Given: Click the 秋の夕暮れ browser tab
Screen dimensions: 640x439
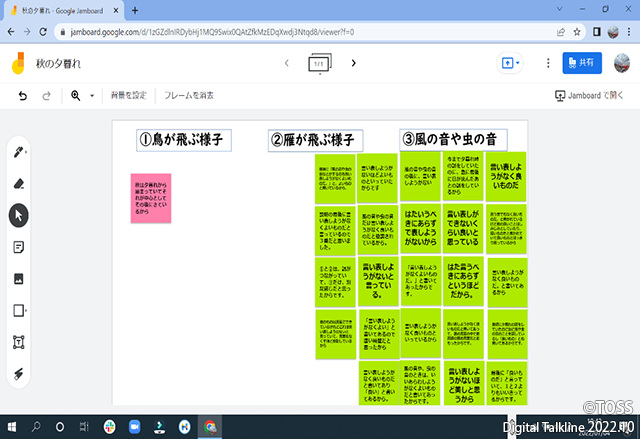Looking at the screenshot, I should pyautogui.click(x=70, y=9).
